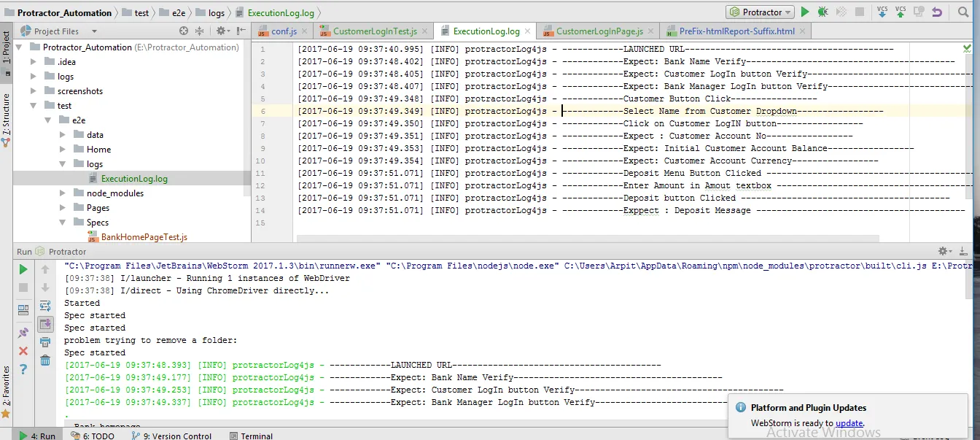Click the scroll from source target icon
Screen dimensions: 980x440
(184, 31)
